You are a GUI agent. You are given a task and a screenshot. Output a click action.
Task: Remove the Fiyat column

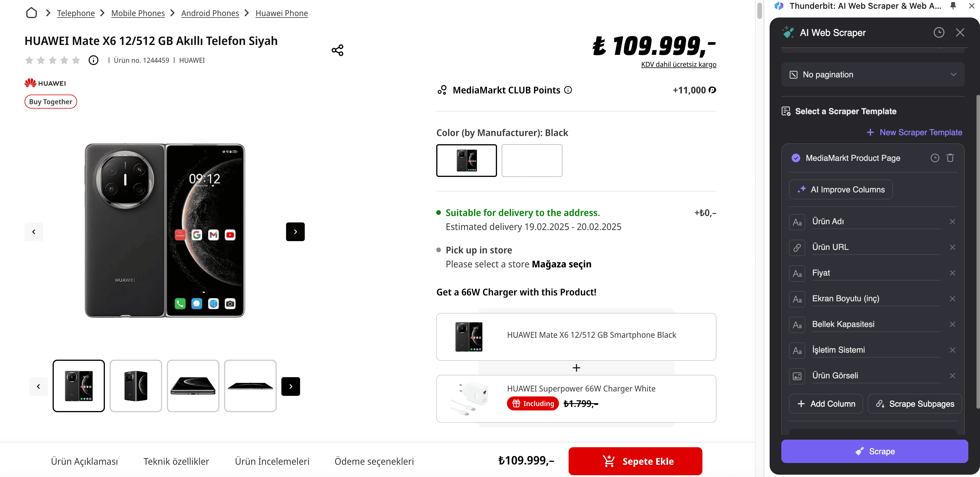[x=952, y=273]
